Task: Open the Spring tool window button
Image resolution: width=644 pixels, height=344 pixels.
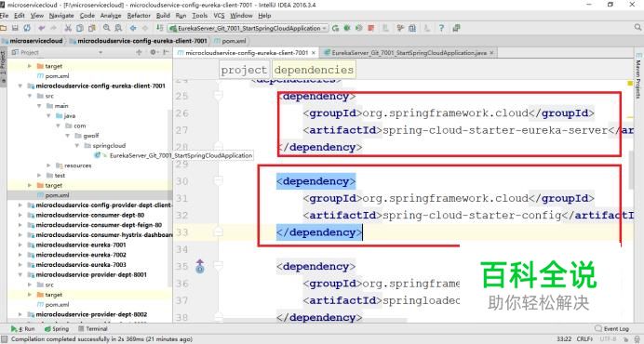Action: (x=57, y=329)
